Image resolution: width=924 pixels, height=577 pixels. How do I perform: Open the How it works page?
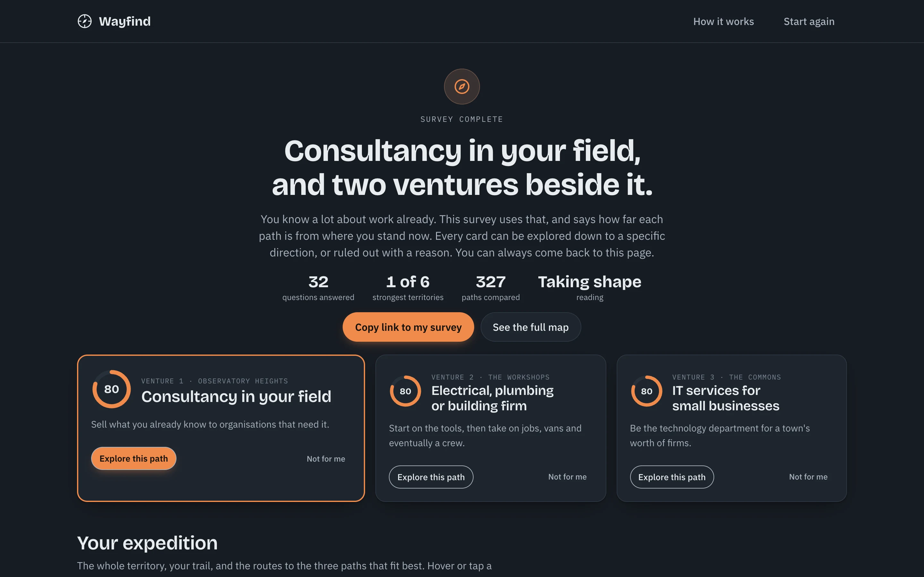pos(723,21)
